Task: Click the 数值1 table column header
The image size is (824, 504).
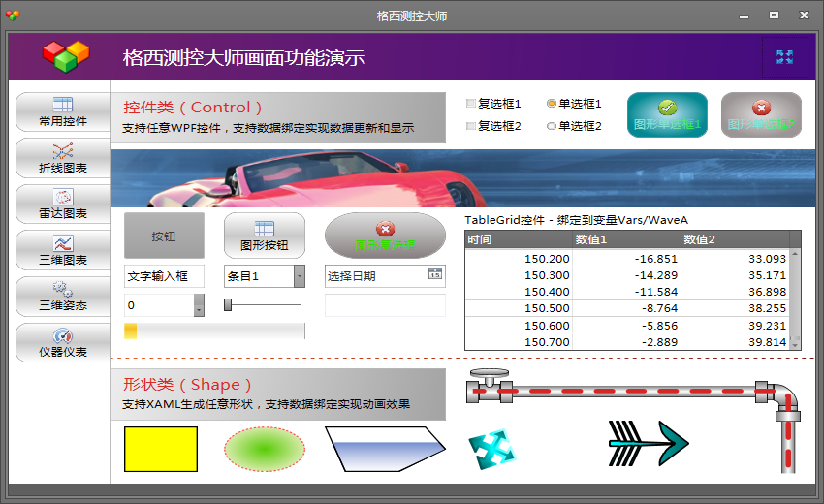Action: click(626, 239)
